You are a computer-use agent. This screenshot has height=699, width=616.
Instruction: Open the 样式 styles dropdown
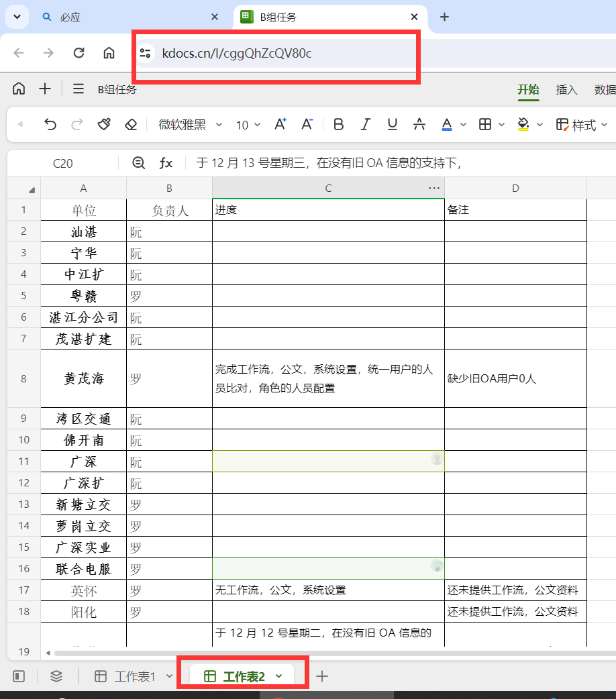coord(582,125)
